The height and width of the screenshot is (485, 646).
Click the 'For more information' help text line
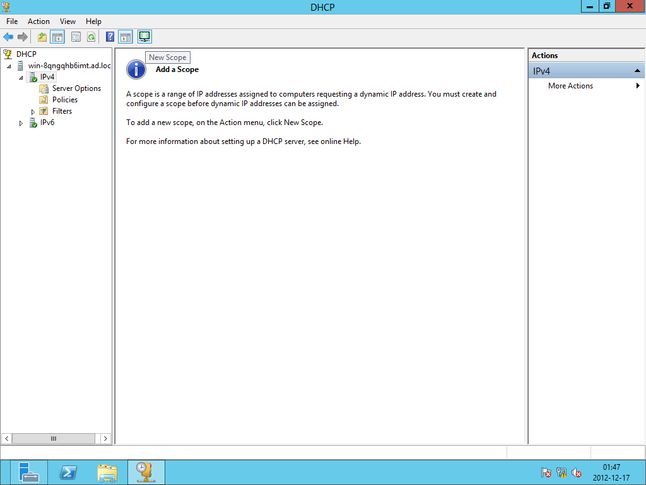[243, 141]
